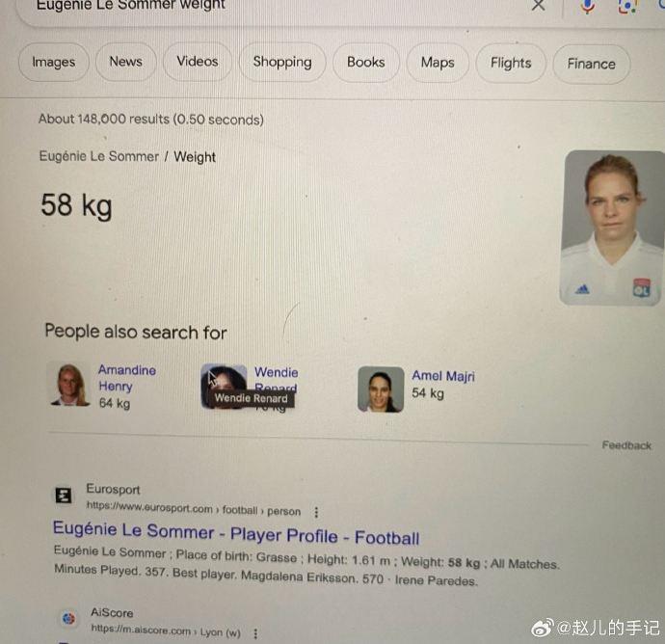The image size is (665, 644).
Task: Open the Finance filter chip
Action: coord(591,64)
